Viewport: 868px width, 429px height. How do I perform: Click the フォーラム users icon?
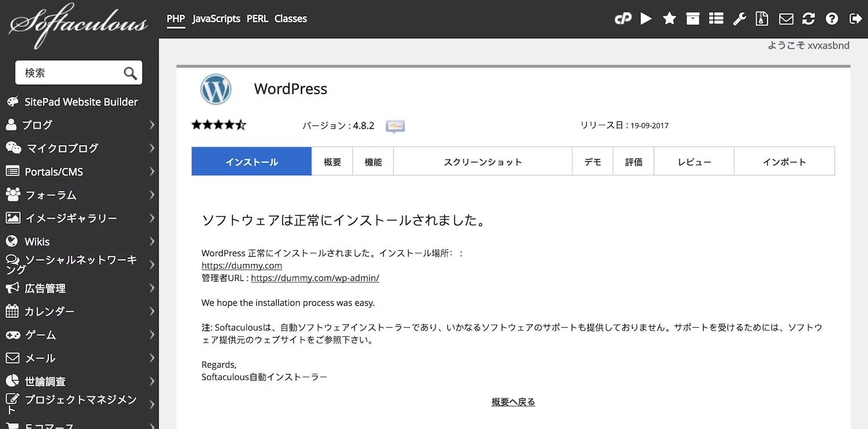(x=13, y=194)
